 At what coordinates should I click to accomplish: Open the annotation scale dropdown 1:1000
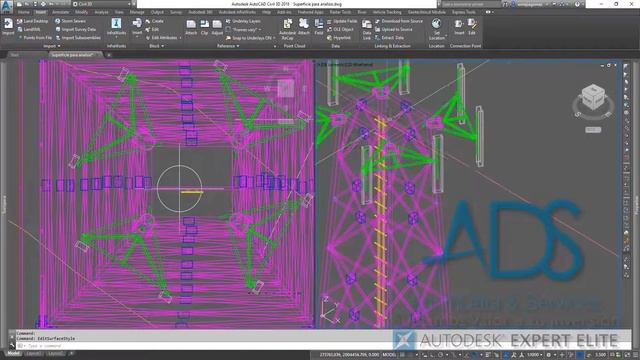[x=534, y=355]
